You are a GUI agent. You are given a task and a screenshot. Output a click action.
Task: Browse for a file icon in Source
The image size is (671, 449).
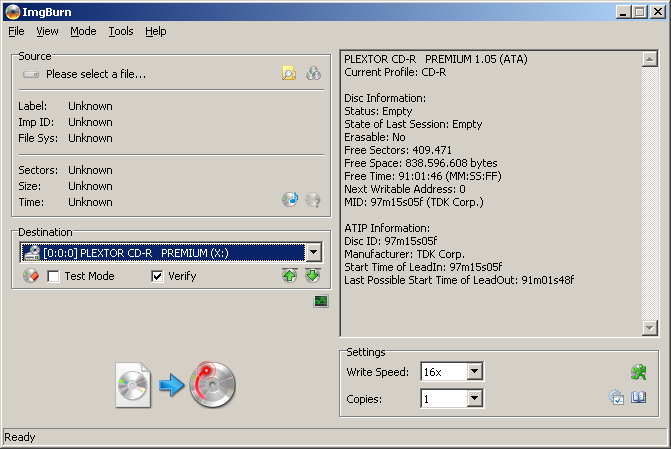[289, 74]
